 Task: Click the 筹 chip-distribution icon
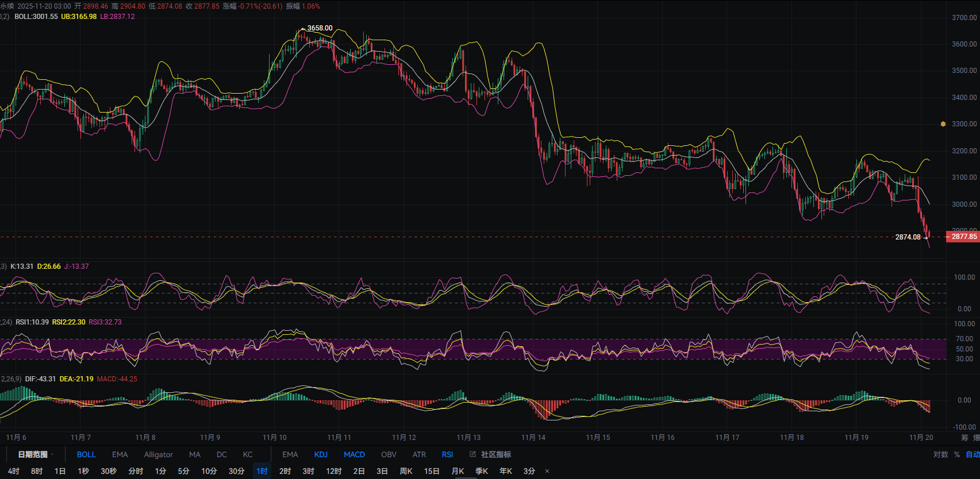tap(964, 438)
